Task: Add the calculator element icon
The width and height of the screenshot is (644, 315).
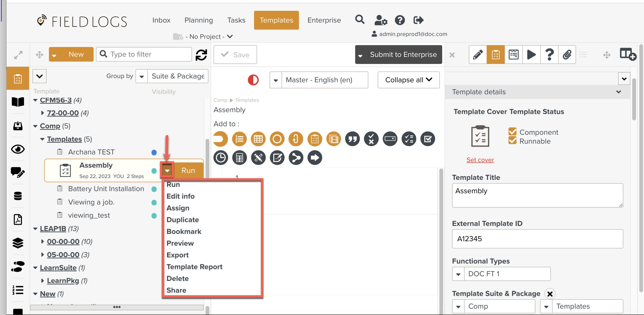Action: tap(239, 158)
